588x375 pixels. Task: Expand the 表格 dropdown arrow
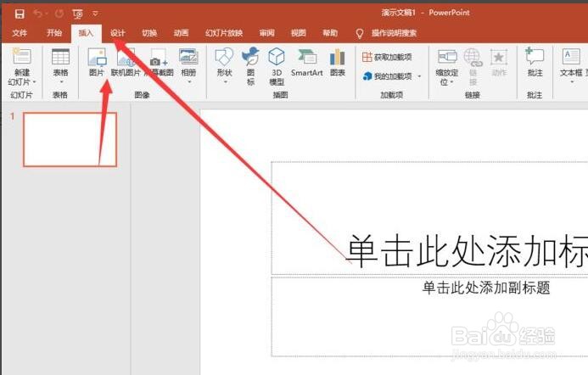pos(61,82)
